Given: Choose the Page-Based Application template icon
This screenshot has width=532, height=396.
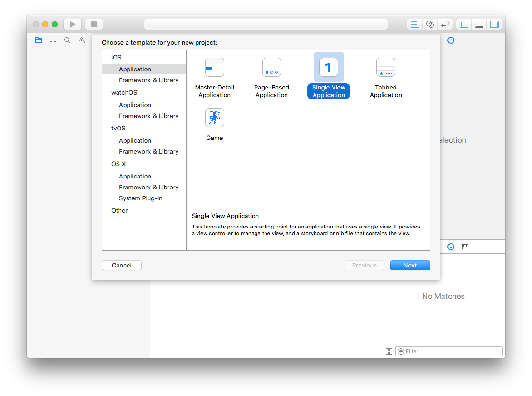Looking at the screenshot, I should pos(272,68).
